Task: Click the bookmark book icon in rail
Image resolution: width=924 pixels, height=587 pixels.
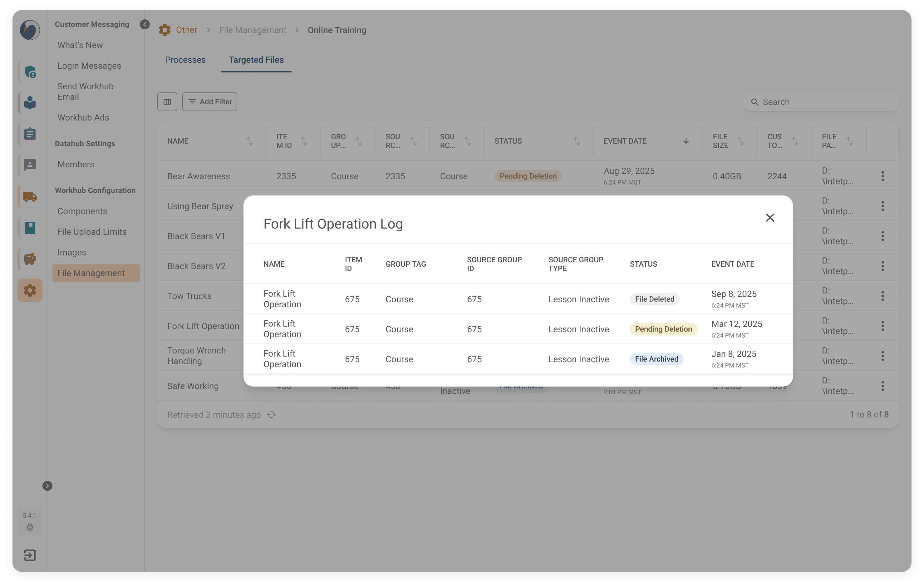Action: (x=30, y=228)
